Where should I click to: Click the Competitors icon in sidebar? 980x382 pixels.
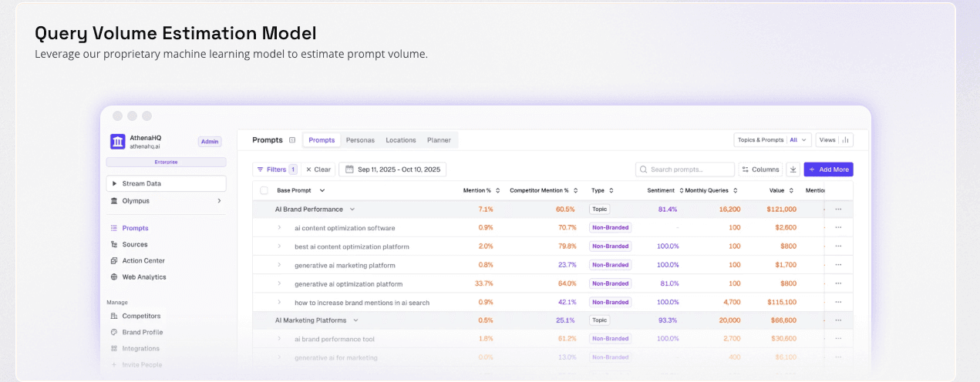(x=114, y=316)
